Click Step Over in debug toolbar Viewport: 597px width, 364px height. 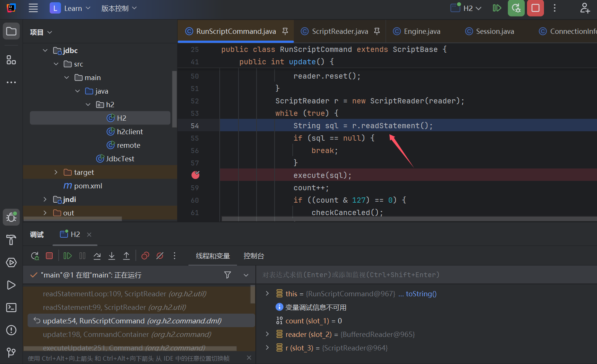(x=97, y=256)
